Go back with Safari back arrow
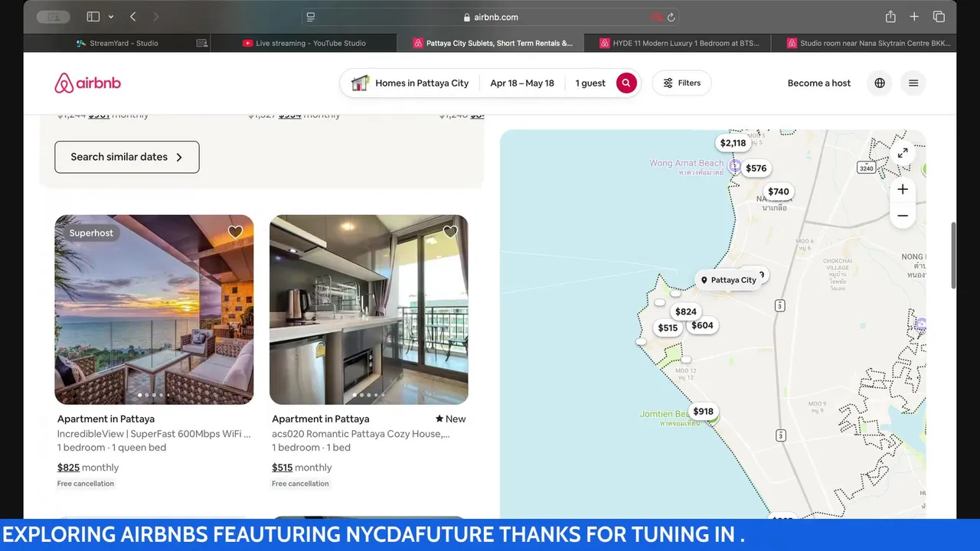980x551 pixels. 133,17
